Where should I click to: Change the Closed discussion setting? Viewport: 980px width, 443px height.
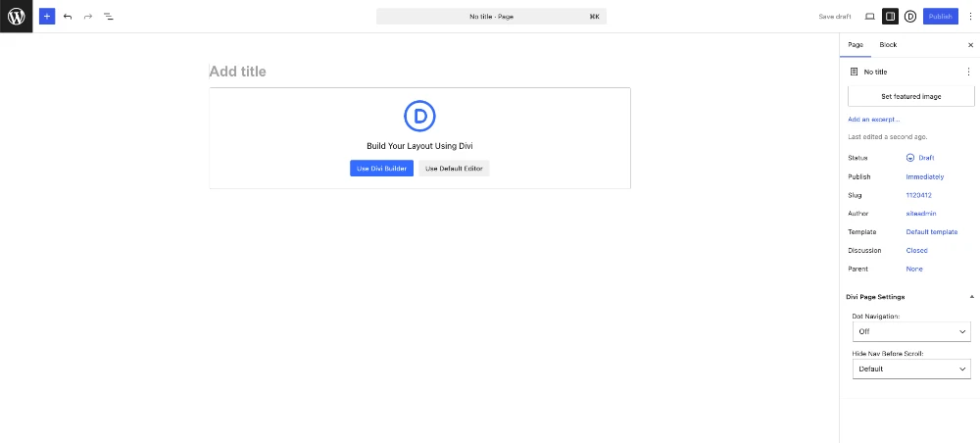(x=916, y=251)
